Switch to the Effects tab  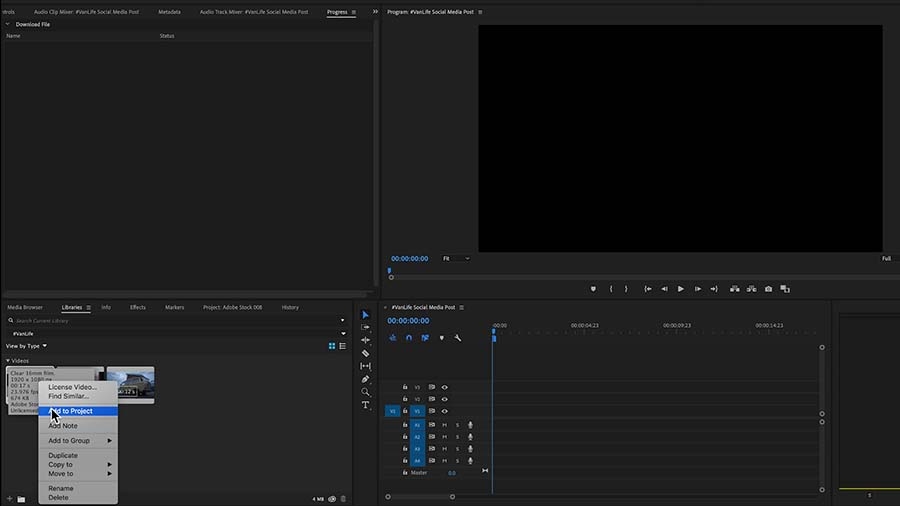[x=138, y=308]
